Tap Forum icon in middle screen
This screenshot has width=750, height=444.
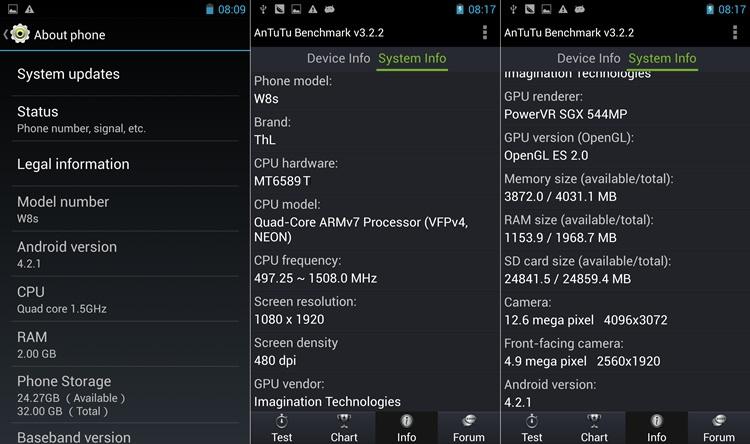coord(469,421)
